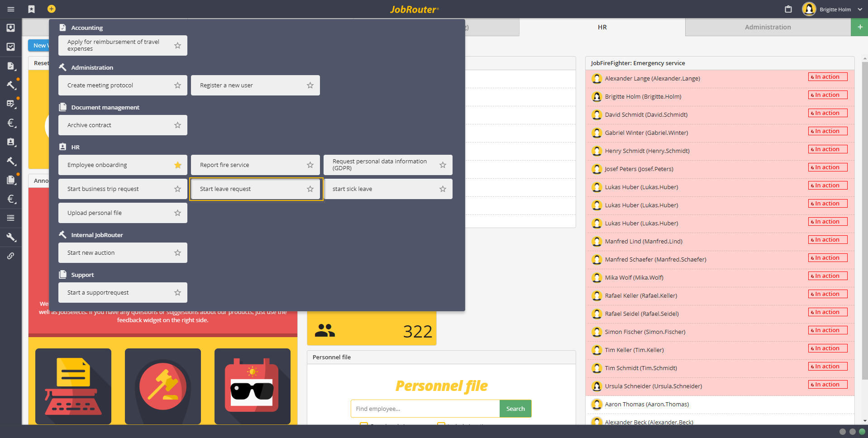Click the green Search button
This screenshot has height=438, width=868.
515,409
